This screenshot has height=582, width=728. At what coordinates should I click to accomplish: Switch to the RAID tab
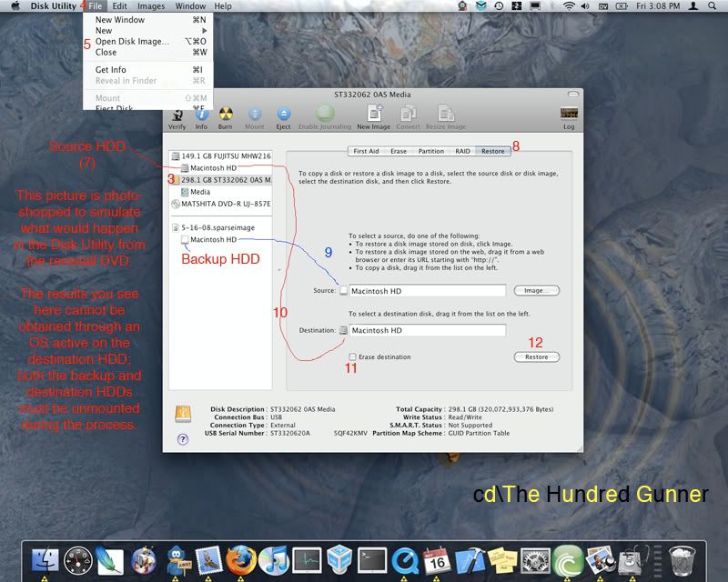pyautogui.click(x=462, y=151)
